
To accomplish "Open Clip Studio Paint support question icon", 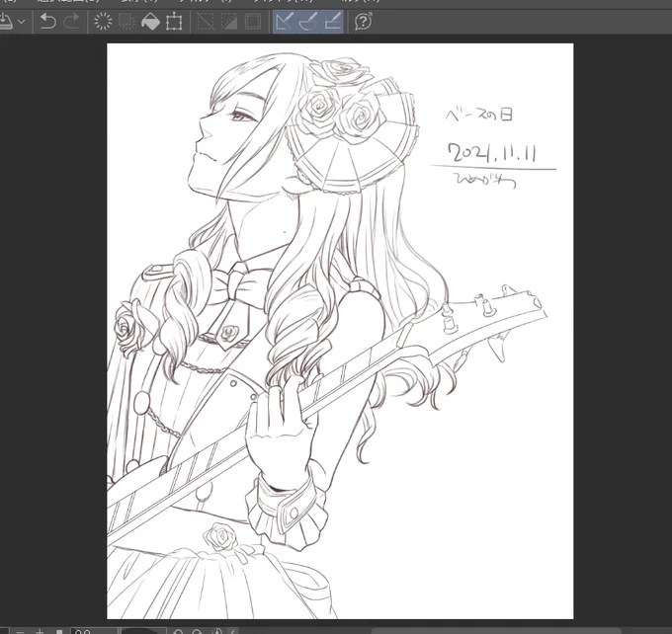I will (364, 22).
